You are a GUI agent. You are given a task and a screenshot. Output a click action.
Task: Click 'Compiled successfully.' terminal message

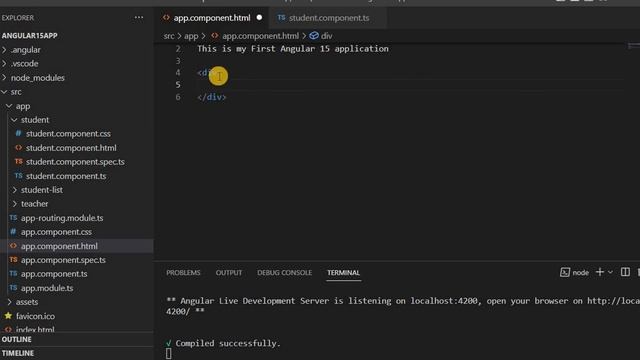point(228,344)
